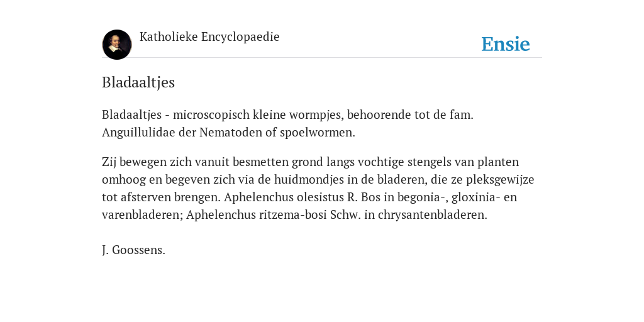Click the round portrait avatar image

tap(117, 45)
